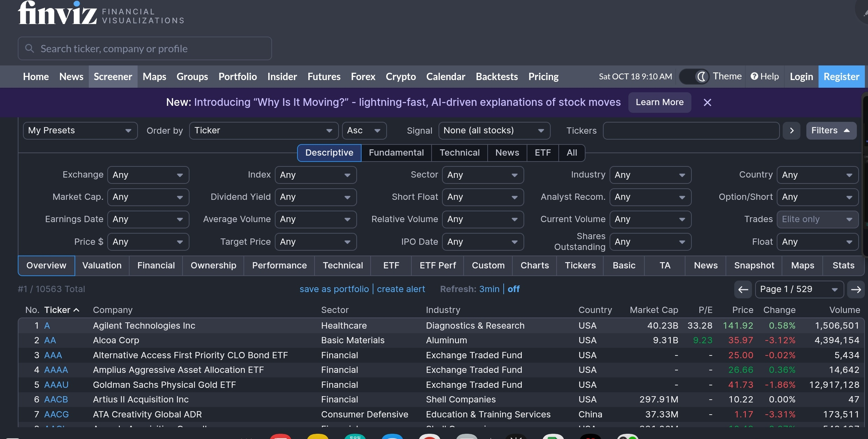Image resolution: width=868 pixels, height=439 pixels.
Task: Click the Tickers go arrow button
Action: (792, 131)
